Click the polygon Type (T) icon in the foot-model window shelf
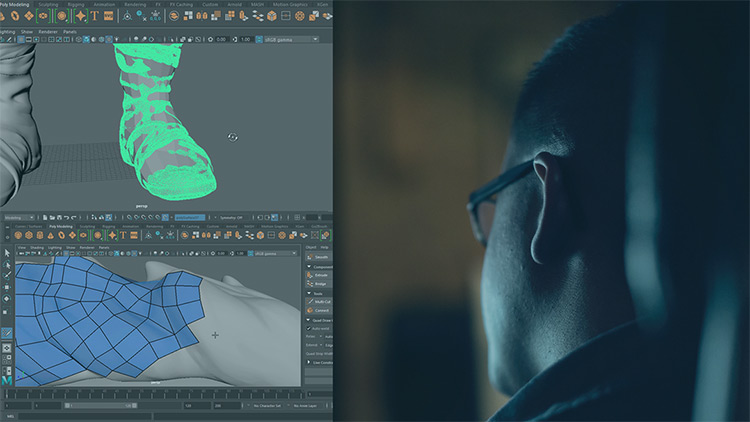Screen dimensions: 750x422 click(95, 16)
